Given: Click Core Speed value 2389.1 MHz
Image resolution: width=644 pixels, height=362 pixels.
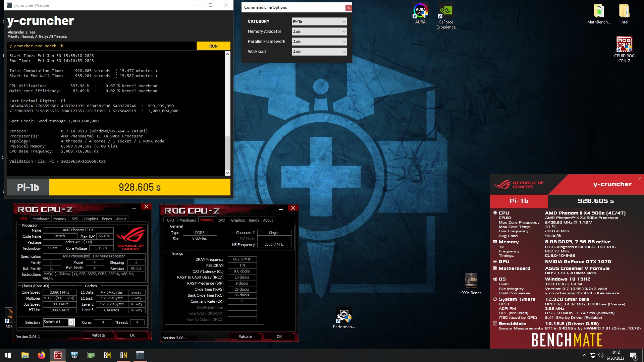Looking at the screenshot, I should [x=59, y=292].
